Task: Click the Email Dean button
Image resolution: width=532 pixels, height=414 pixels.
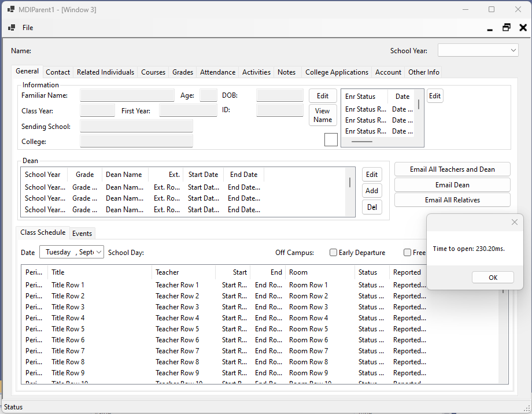Action: pyautogui.click(x=452, y=185)
